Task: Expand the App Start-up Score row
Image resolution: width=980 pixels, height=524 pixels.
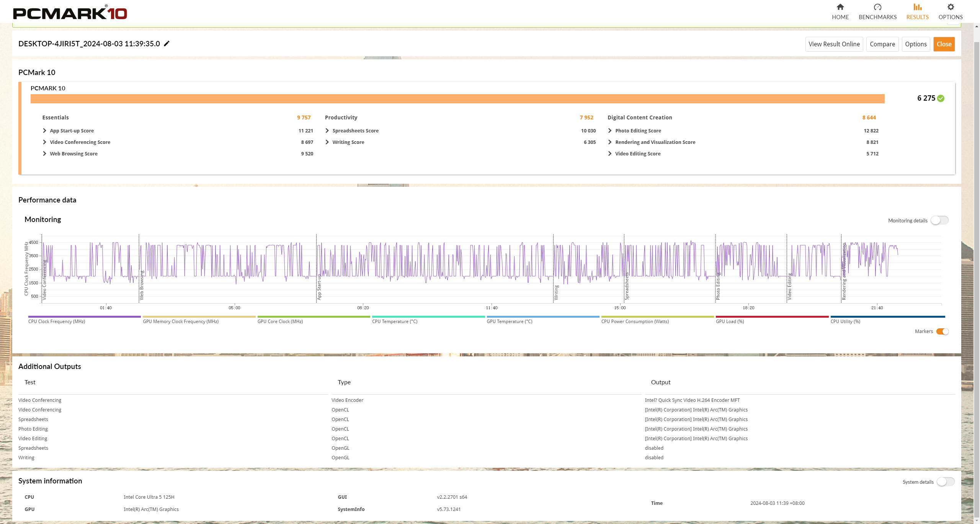Action: 45,131
